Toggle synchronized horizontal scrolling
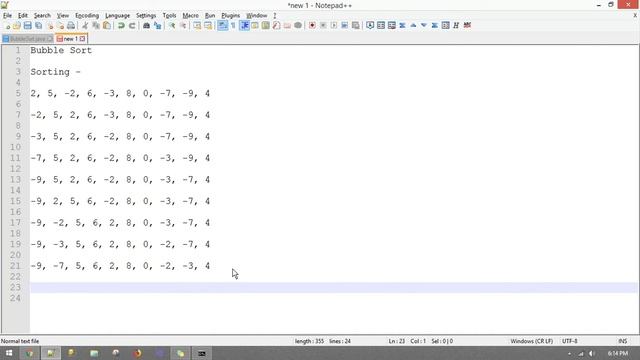This screenshot has width=640, height=360. pos(208,26)
